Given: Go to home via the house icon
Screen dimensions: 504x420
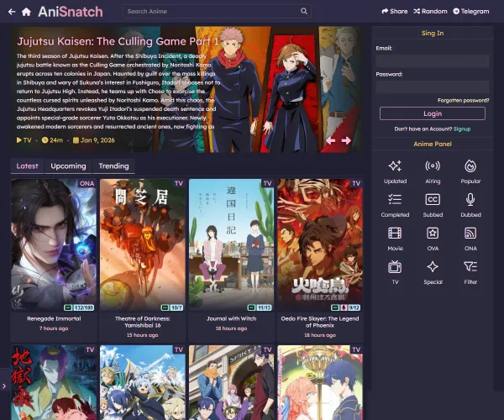Looking at the screenshot, I should point(26,12).
